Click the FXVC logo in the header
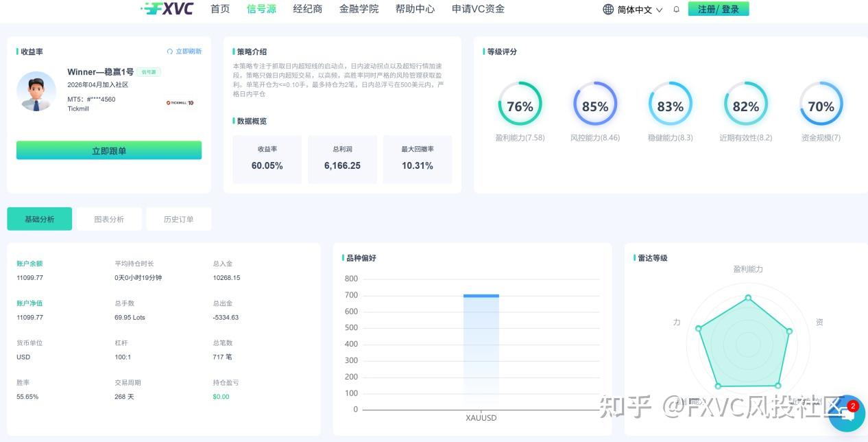This screenshot has width=868, height=442. tap(167, 9)
